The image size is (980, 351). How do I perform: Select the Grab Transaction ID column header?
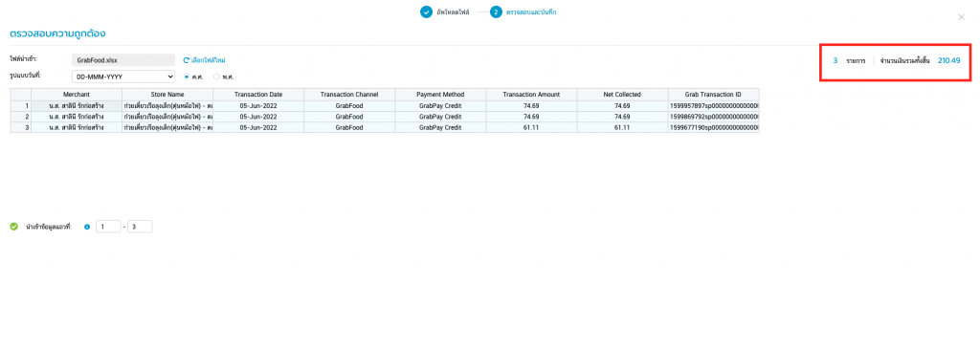(x=713, y=95)
